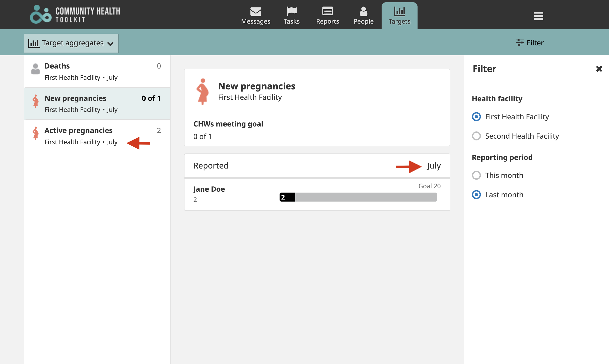The image size is (609, 364).
Task: Click the large pregnancy icon in detail card
Action: [x=203, y=91]
